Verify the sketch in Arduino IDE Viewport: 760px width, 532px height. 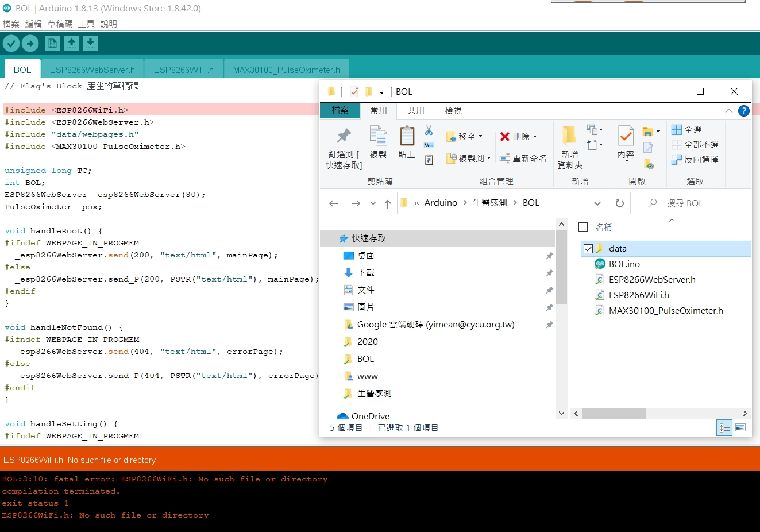click(11, 43)
